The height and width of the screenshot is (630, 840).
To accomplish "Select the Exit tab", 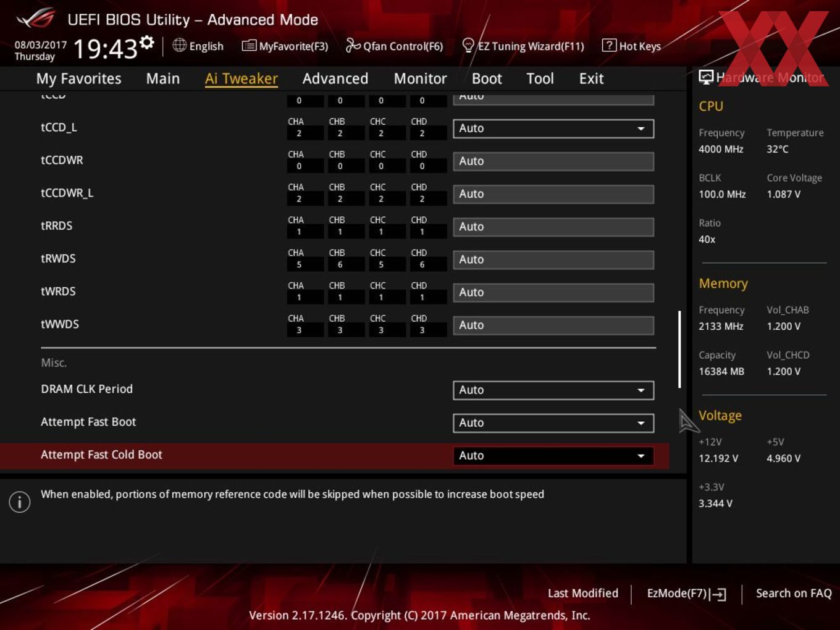I will click(591, 78).
